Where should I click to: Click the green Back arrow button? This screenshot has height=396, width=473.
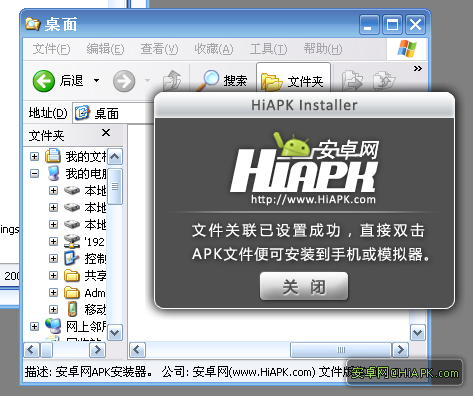(x=44, y=81)
